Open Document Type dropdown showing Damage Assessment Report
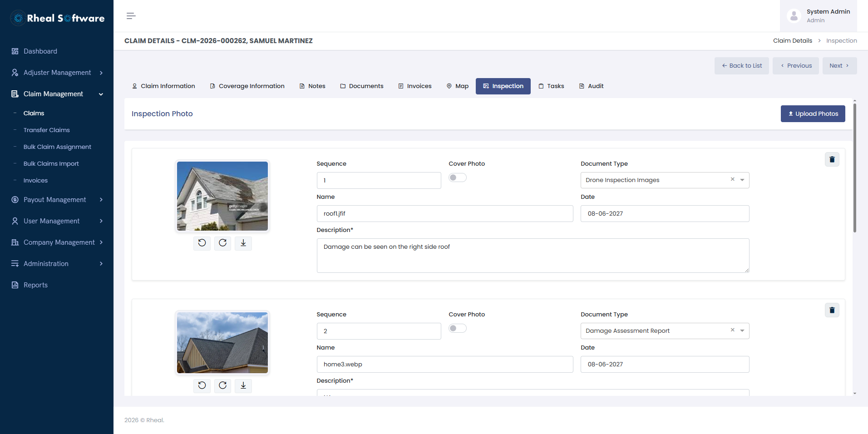 point(742,331)
